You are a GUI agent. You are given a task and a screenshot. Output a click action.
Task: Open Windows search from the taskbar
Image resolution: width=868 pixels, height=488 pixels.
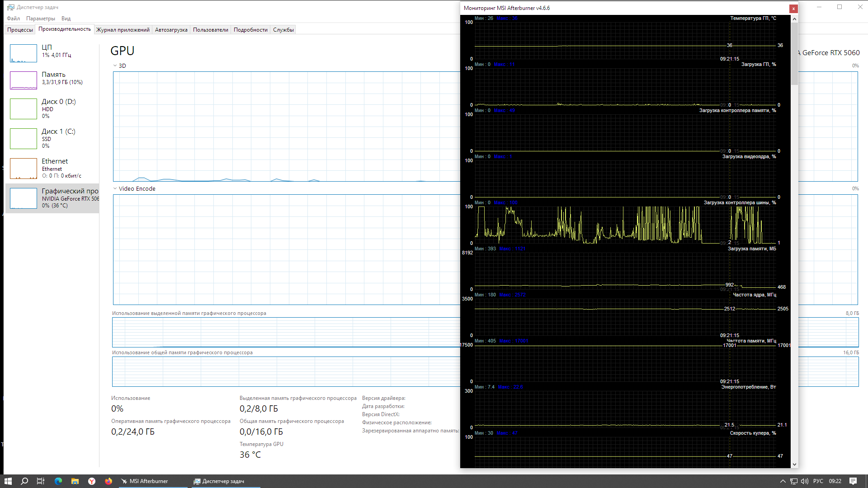[x=24, y=481]
